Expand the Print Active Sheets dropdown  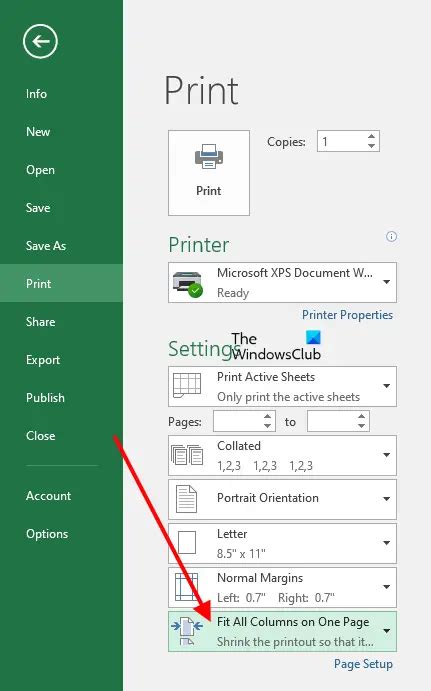coord(386,386)
